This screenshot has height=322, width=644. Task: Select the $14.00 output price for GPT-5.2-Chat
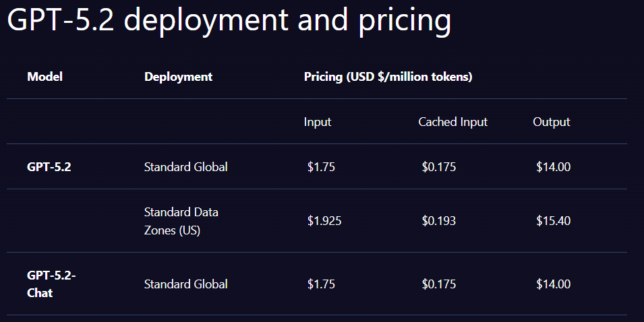click(553, 284)
